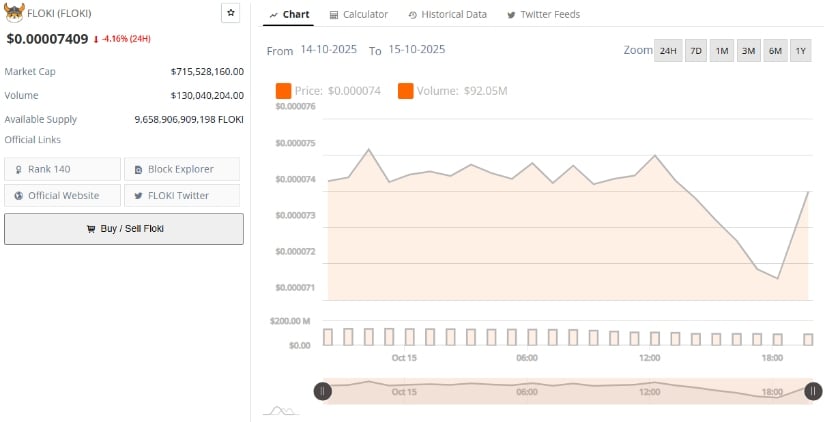The height and width of the screenshot is (422, 825).
Task: Star FLOKI as a favorite
Action: pos(230,13)
